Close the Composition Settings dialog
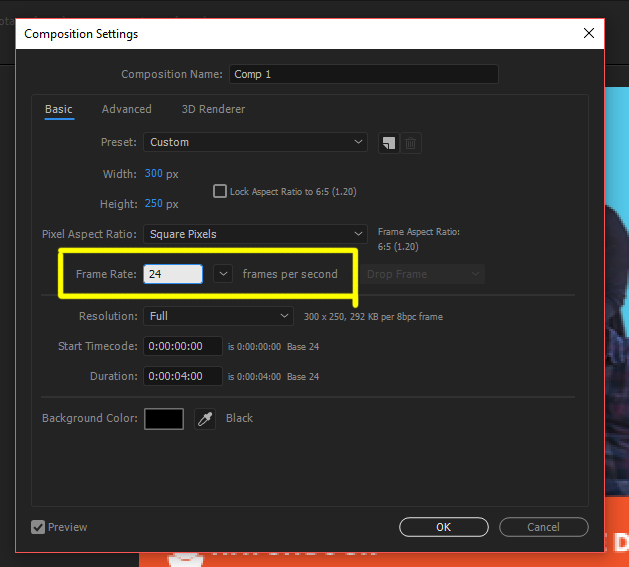This screenshot has width=629, height=567. tap(588, 33)
